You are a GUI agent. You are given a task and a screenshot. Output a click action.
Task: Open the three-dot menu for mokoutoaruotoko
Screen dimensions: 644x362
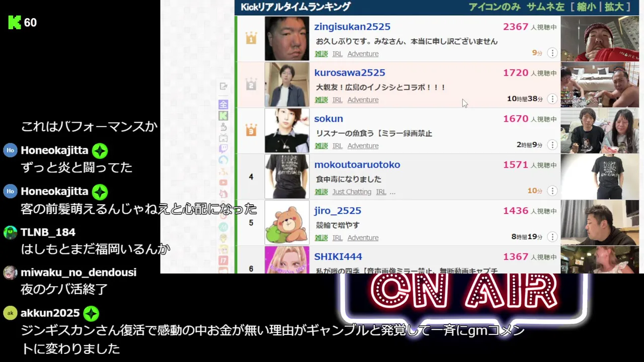click(552, 191)
